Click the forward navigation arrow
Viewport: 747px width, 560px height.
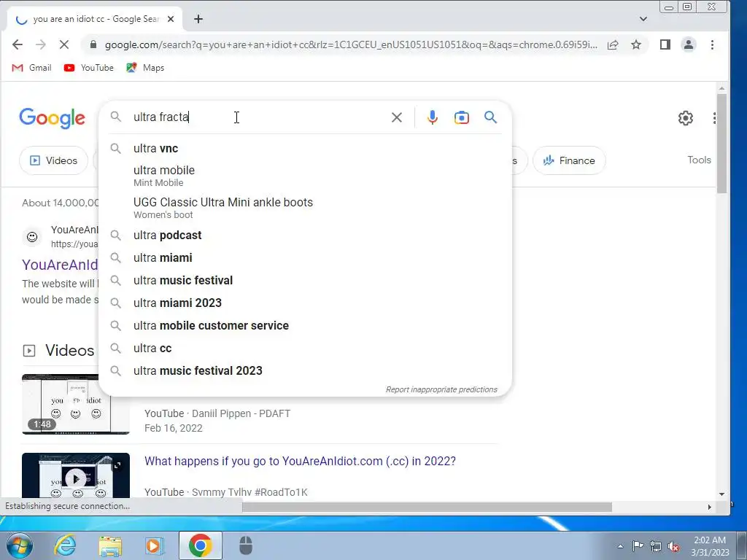pyautogui.click(x=41, y=44)
